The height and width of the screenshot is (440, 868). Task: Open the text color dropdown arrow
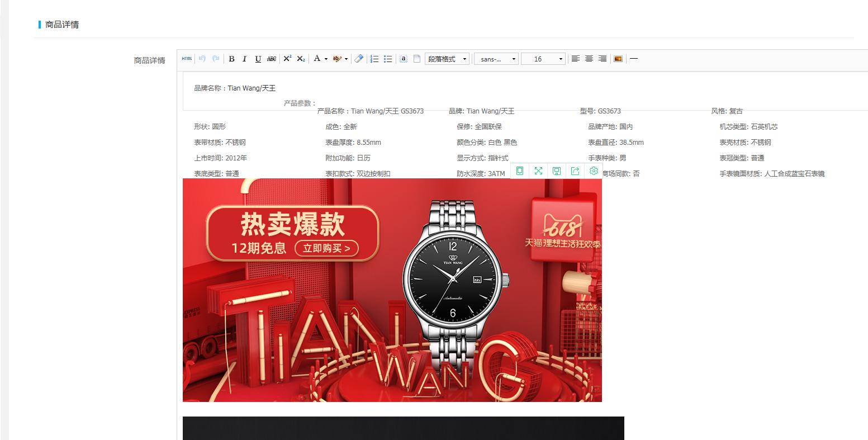pyautogui.click(x=326, y=59)
